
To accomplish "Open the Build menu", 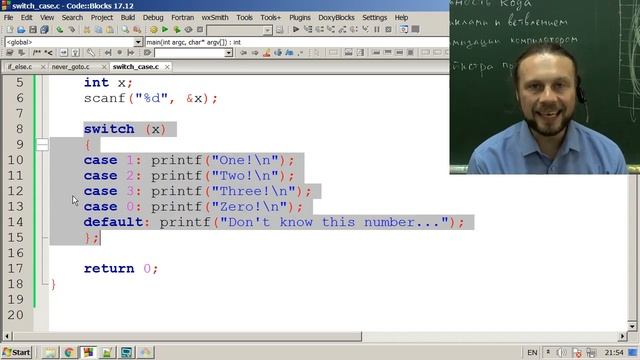I will (128, 18).
